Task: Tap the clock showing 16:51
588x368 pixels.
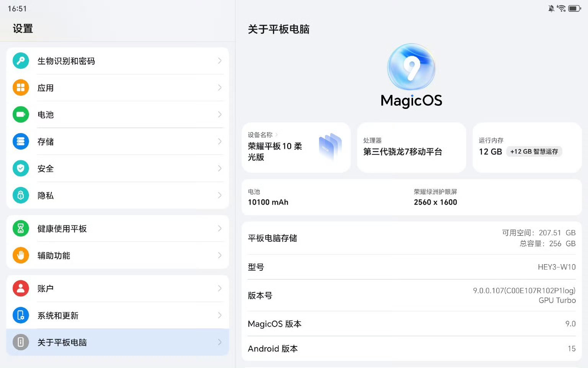Action: pyautogui.click(x=17, y=8)
